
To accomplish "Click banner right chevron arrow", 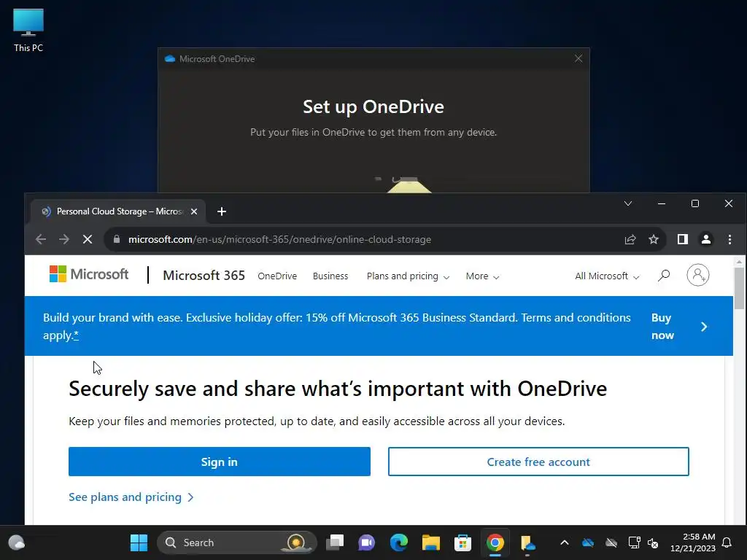I will 704,327.
